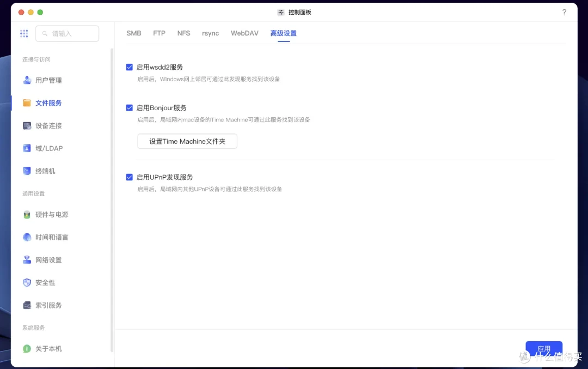The image size is (588, 369).
Task: Click the search magnifier icon
Action: [x=45, y=33]
